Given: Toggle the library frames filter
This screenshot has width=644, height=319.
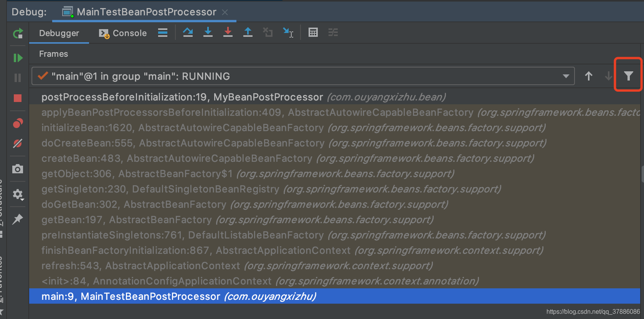Looking at the screenshot, I should pos(628,76).
